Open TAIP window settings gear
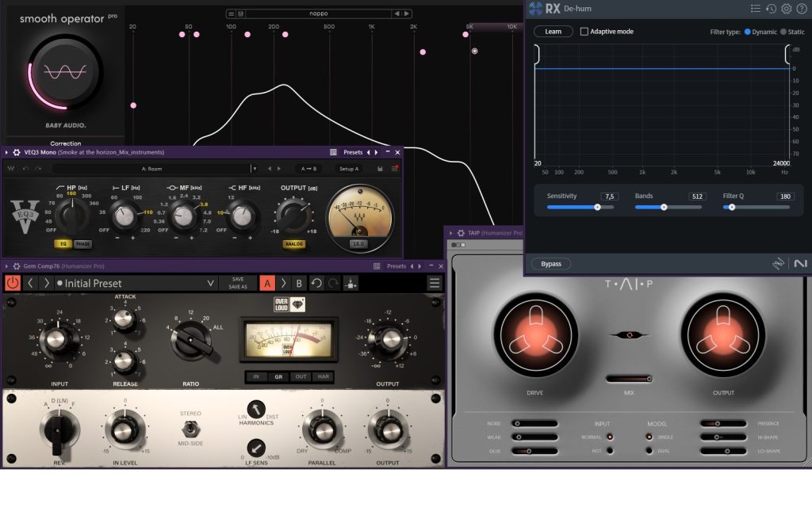Image resolution: width=812 pixels, height=523 pixels. [x=461, y=233]
